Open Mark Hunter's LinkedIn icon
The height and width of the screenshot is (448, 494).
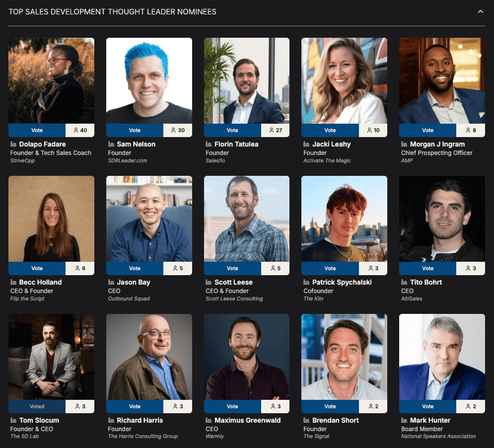[x=404, y=420]
